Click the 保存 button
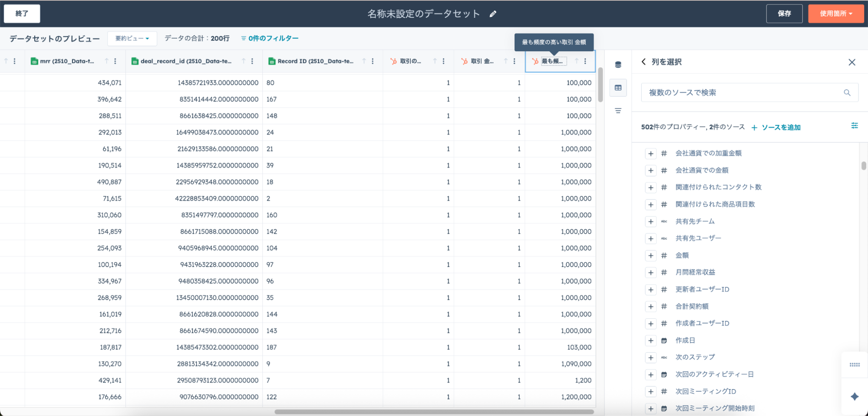The height and width of the screenshot is (416, 868). coord(784,14)
